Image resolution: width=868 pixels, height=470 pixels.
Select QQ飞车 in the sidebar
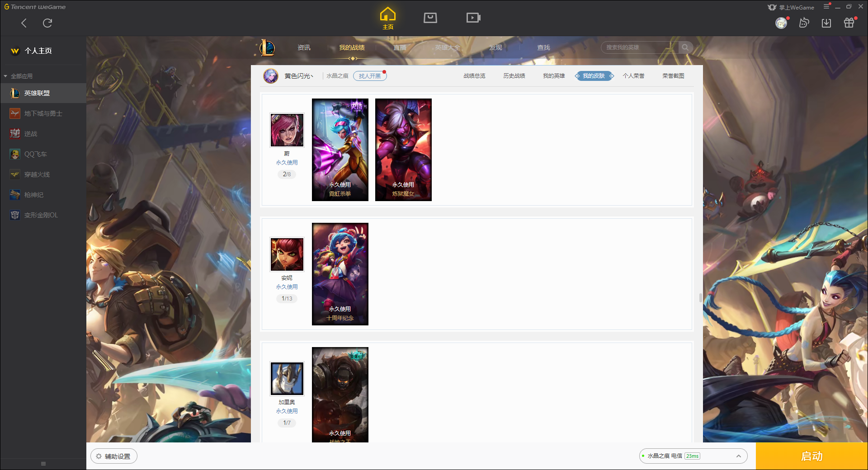coord(43,154)
